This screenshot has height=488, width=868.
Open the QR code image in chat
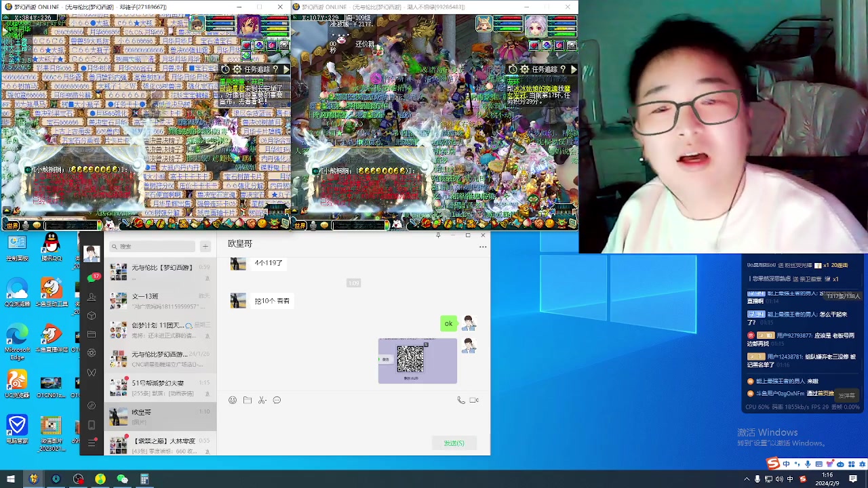(417, 360)
